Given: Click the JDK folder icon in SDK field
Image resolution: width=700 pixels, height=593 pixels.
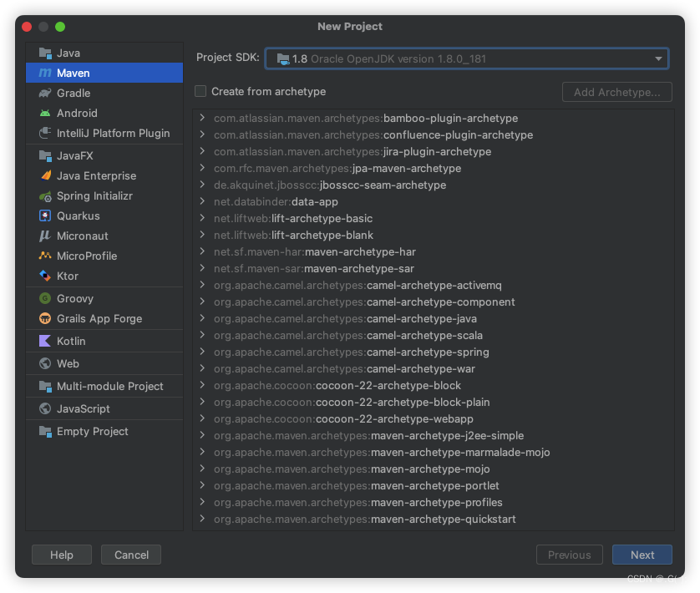Looking at the screenshot, I should [283, 59].
